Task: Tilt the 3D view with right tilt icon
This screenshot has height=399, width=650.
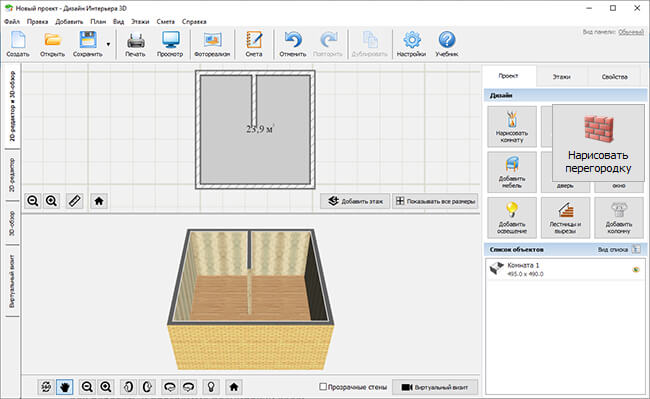Action: tap(147, 387)
